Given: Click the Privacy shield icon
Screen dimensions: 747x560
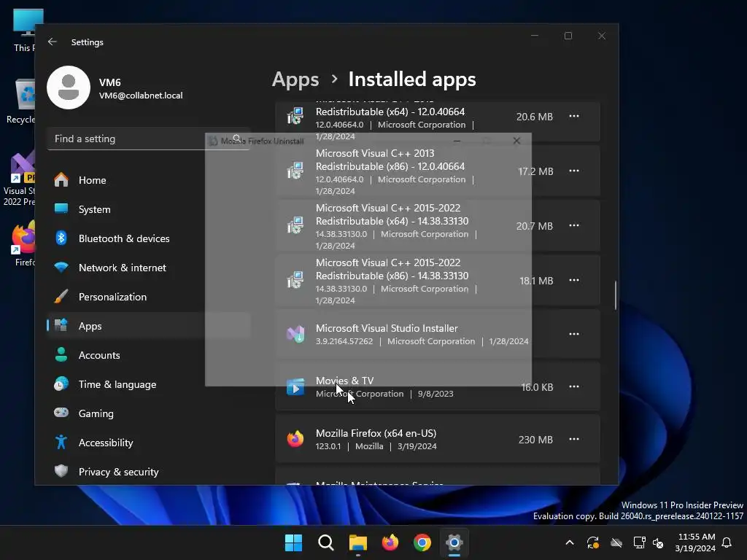Looking at the screenshot, I should (61, 471).
